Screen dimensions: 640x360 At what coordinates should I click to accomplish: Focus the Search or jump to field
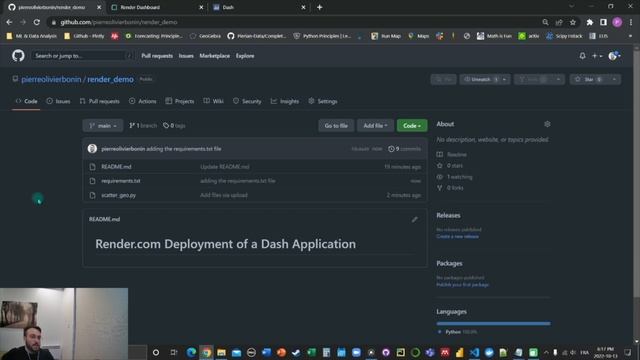pos(82,56)
